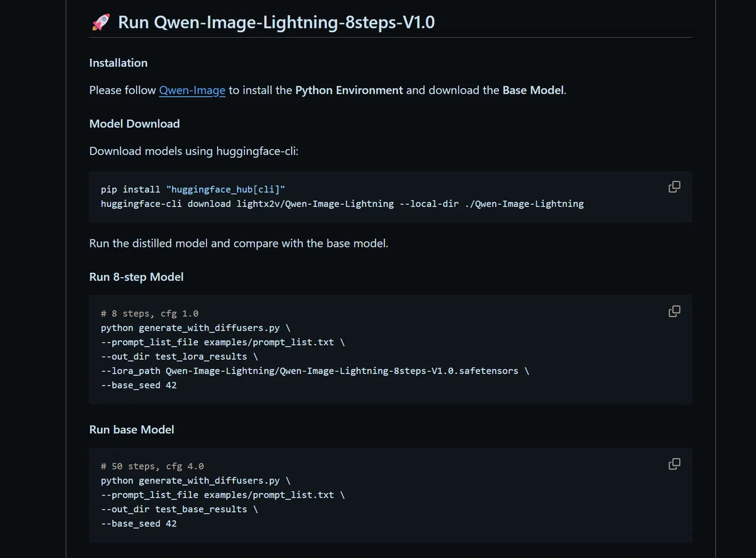The image size is (756, 558).
Task: Click the huggingface-cli download command line
Action: click(342, 204)
